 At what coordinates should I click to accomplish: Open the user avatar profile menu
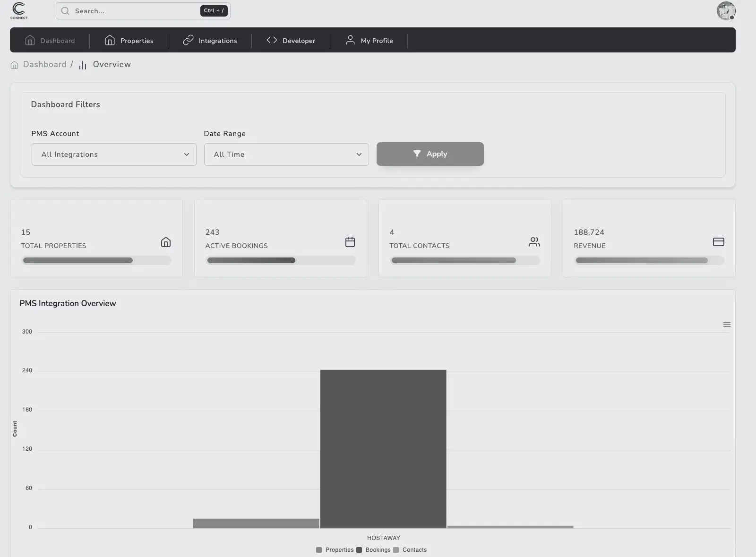(726, 11)
